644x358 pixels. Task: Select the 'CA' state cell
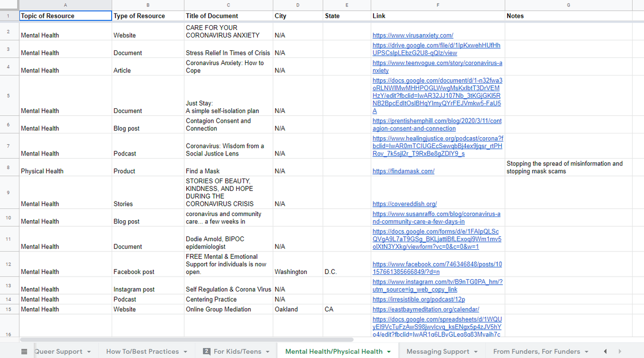tap(347, 309)
